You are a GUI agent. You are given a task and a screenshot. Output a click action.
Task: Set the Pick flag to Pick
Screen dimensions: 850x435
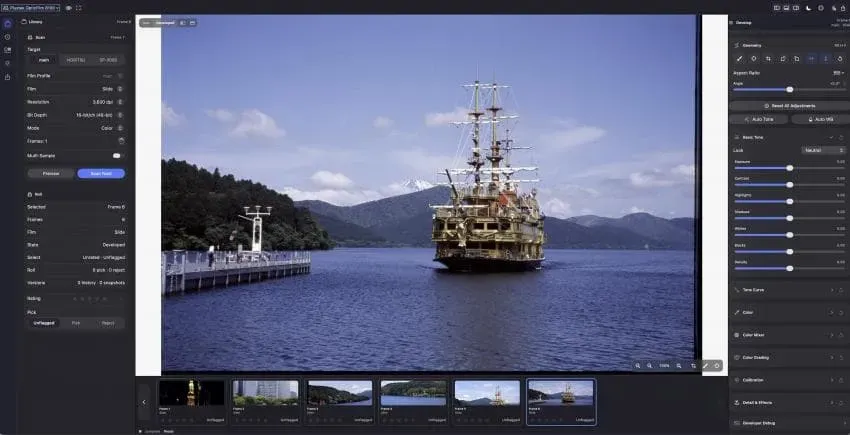pos(76,323)
